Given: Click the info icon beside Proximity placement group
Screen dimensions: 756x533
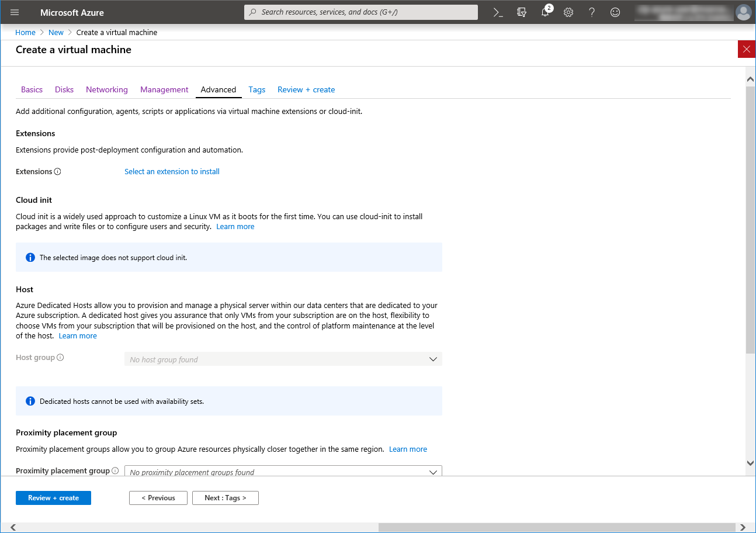Looking at the screenshot, I should click(x=115, y=471).
